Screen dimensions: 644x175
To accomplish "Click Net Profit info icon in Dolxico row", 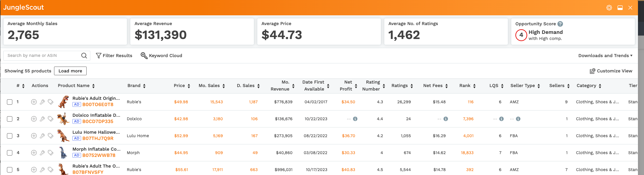I will pyautogui.click(x=355, y=119).
